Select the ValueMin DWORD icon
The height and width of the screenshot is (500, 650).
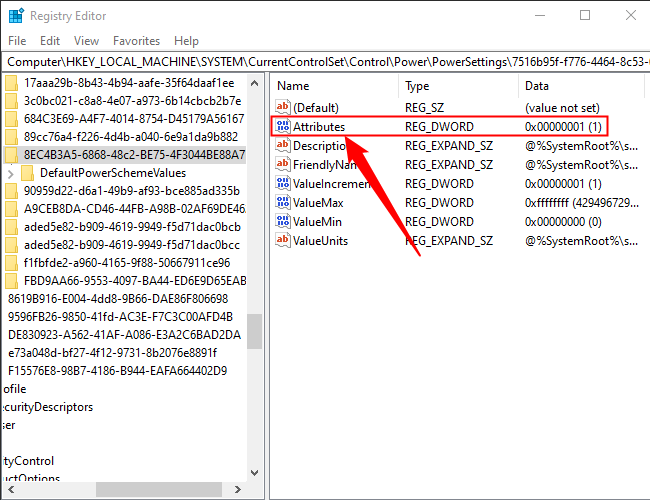coord(283,221)
